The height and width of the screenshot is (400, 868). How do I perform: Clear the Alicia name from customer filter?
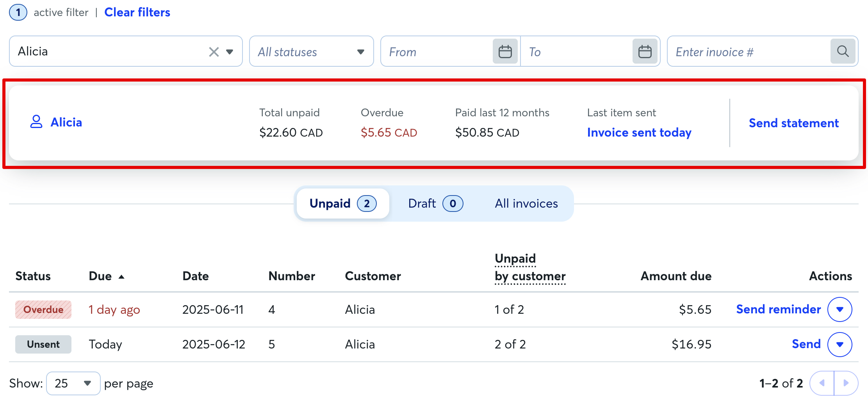[x=213, y=51]
